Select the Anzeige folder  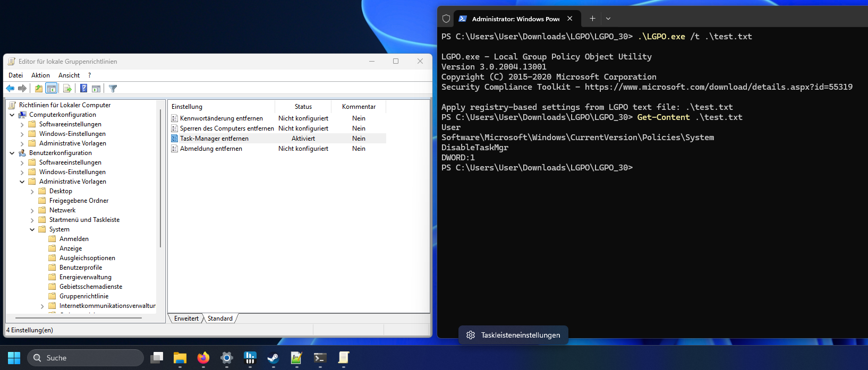click(71, 248)
